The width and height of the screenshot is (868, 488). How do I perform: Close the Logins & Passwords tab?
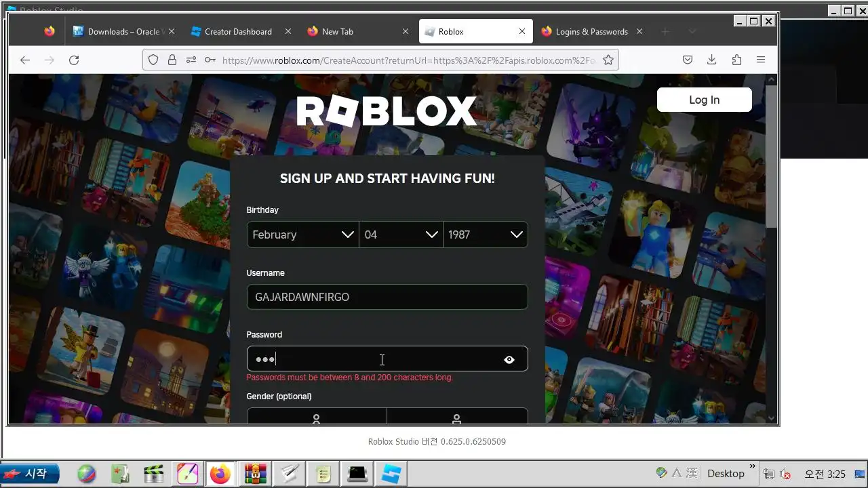click(639, 31)
